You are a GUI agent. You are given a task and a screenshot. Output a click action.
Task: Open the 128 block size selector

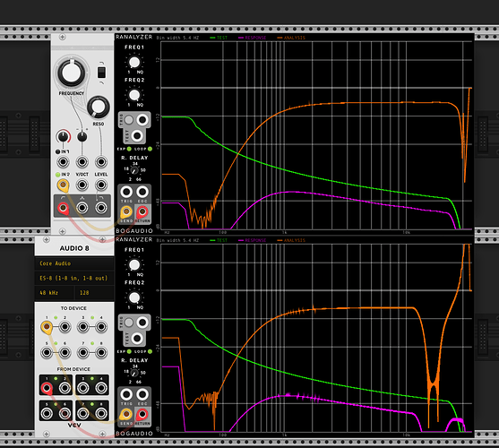95,293
